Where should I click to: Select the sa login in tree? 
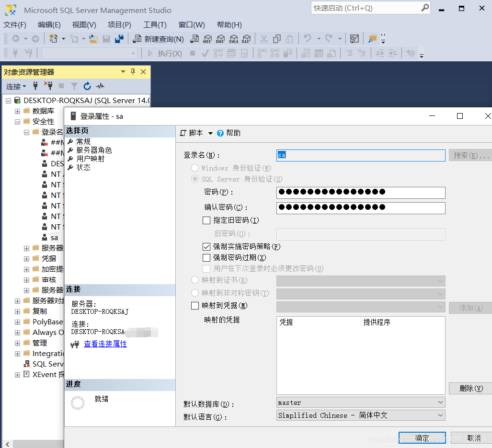click(x=54, y=238)
